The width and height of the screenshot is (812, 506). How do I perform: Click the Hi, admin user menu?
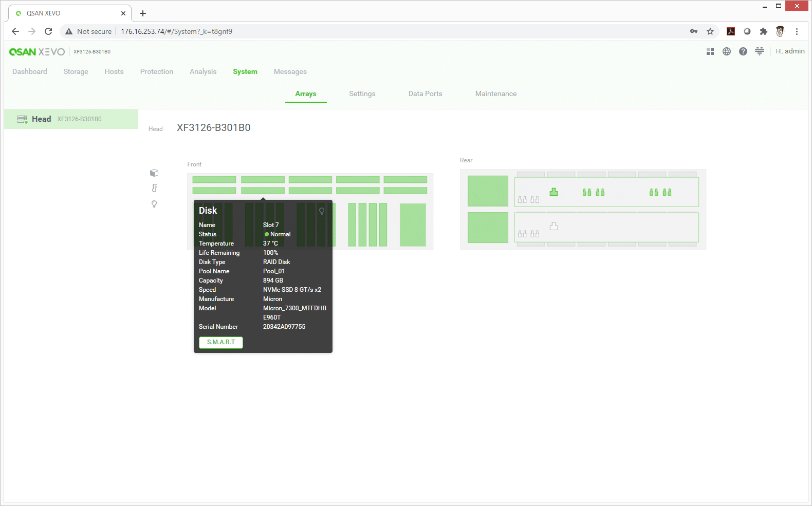point(790,51)
